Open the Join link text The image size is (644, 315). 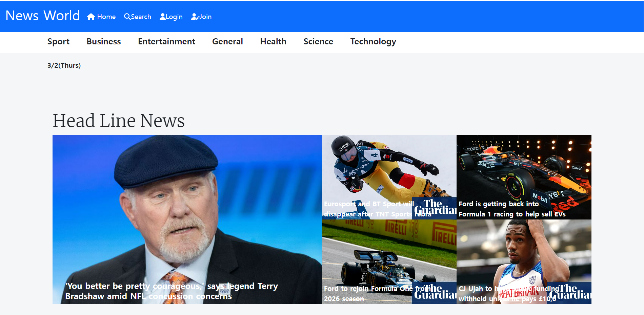pyautogui.click(x=205, y=17)
